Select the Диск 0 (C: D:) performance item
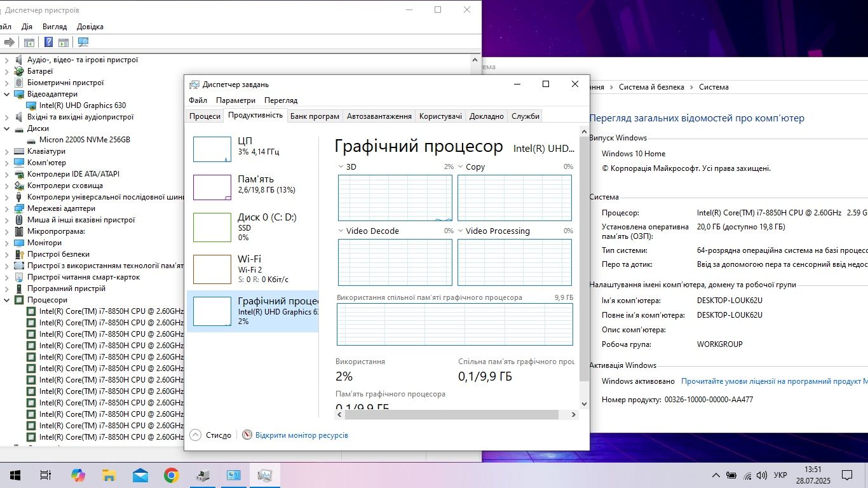Image resolution: width=868 pixels, height=488 pixels. coord(252,226)
